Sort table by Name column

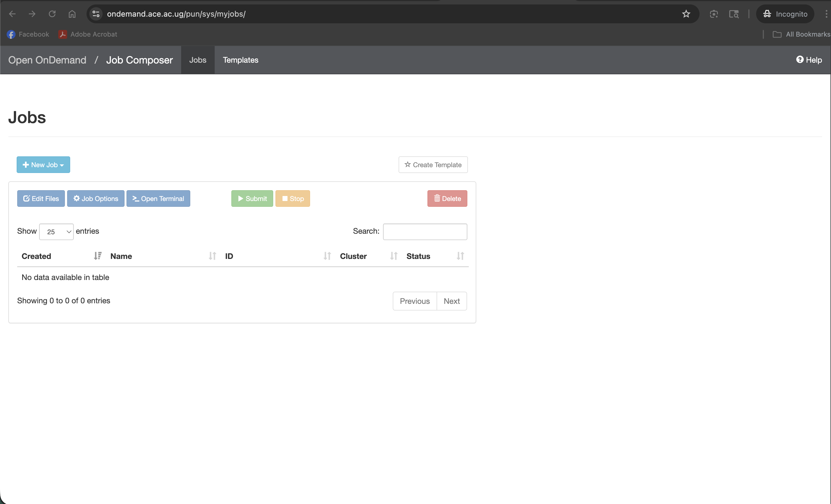121,256
